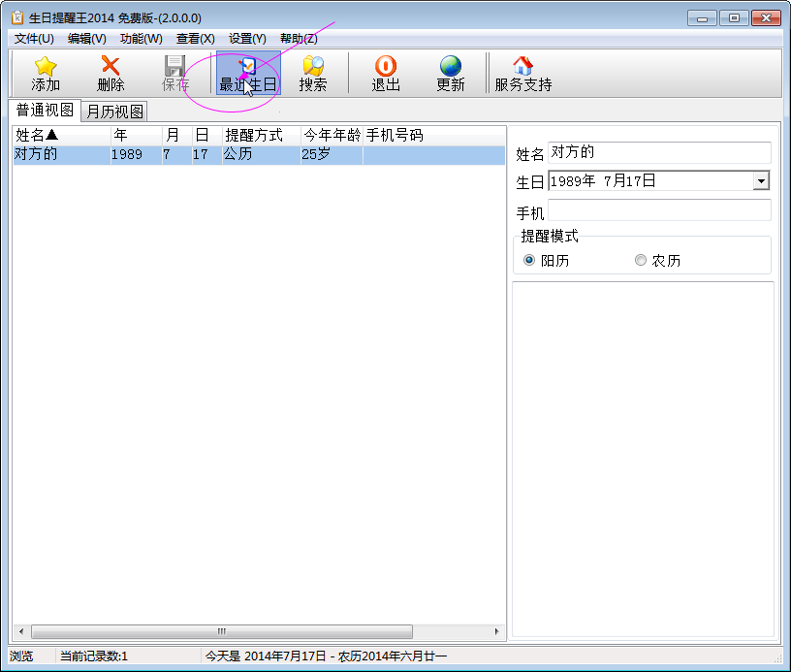Screen dimensions: 791x672
Task: Close the 生日提醒王 window
Action: (x=766, y=18)
